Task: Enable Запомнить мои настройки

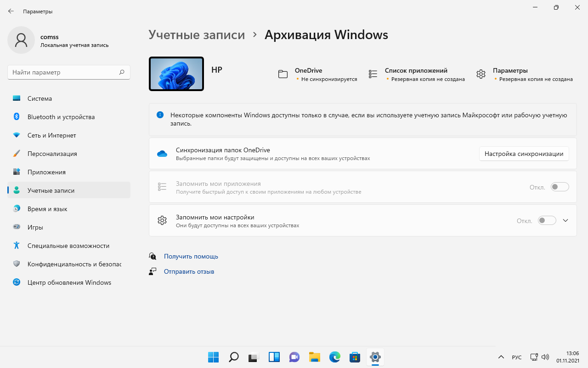Action: point(547,220)
